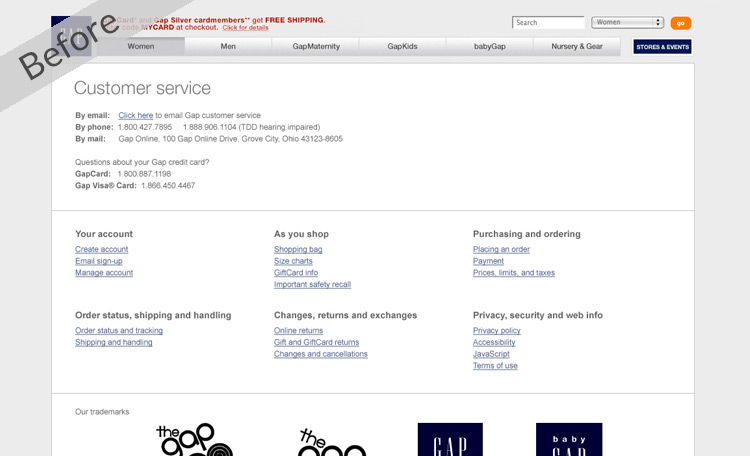The height and width of the screenshot is (456, 750).
Task: Open the Create account link
Action: point(101,249)
